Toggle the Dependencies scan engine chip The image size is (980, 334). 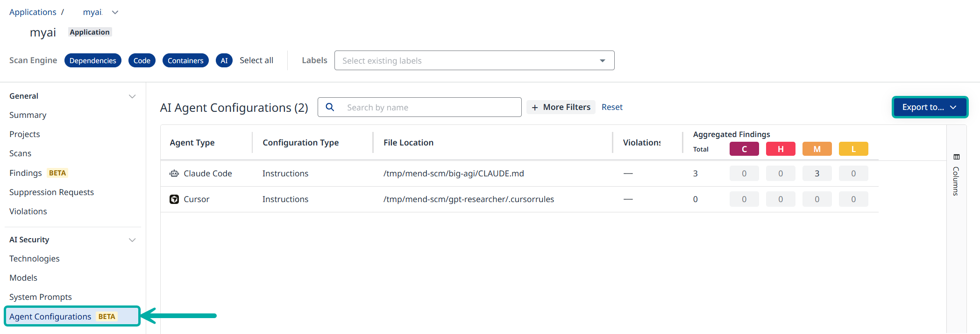point(93,61)
